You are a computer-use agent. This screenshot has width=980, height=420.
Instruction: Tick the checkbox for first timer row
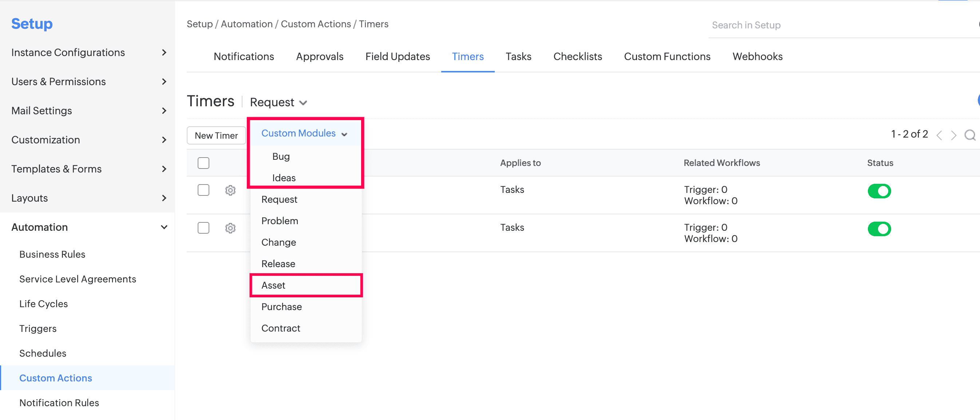pos(203,190)
